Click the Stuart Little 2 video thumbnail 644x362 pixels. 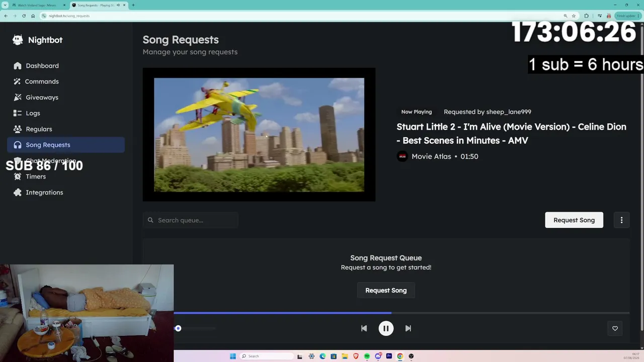click(259, 135)
